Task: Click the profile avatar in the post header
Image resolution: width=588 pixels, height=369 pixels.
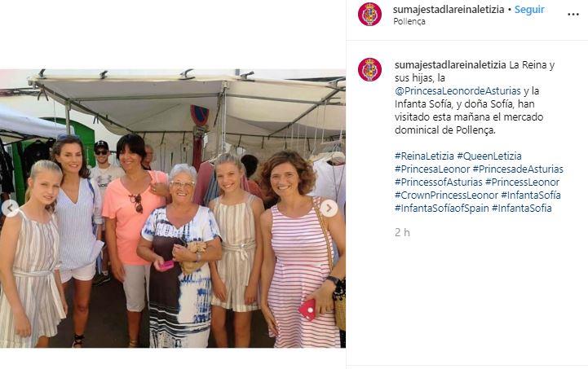Action: 369,14
